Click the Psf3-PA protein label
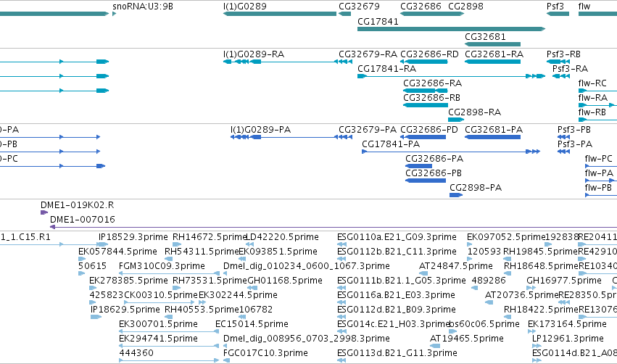The image size is (617, 364). click(x=574, y=144)
